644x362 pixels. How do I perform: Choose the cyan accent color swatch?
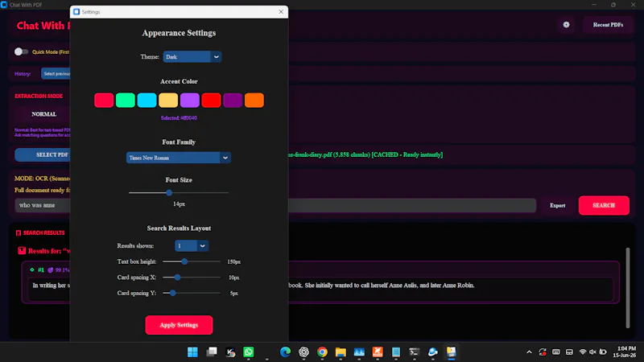(x=147, y=100)
